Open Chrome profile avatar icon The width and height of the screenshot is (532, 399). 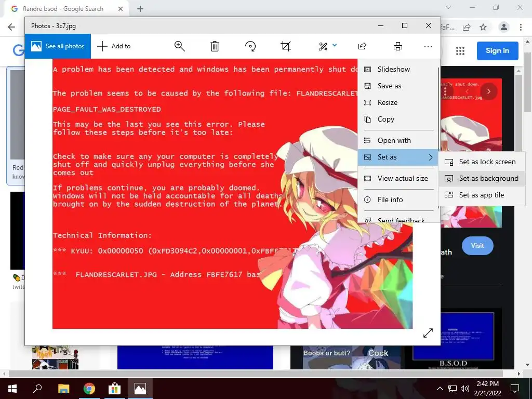click(504, 27)
